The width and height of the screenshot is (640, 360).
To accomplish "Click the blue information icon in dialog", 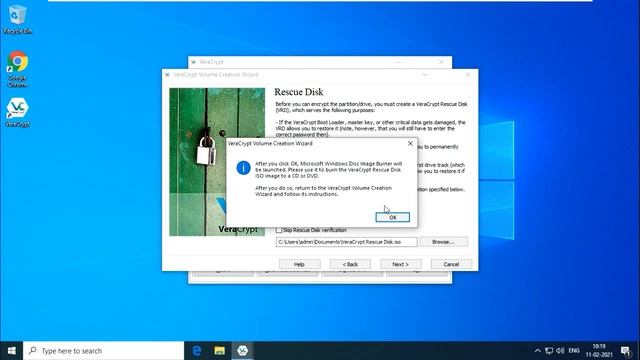I will coord(243,168).
